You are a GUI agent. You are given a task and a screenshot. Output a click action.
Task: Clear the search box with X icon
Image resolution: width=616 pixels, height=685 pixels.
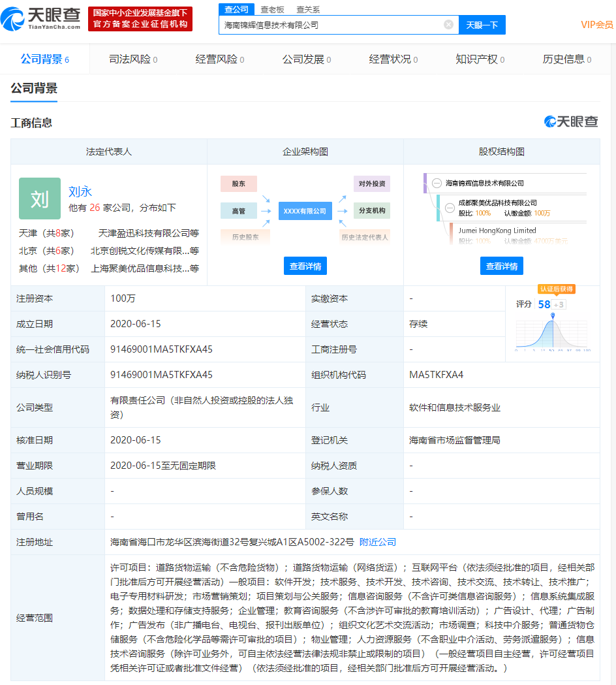tap(448, 25)
